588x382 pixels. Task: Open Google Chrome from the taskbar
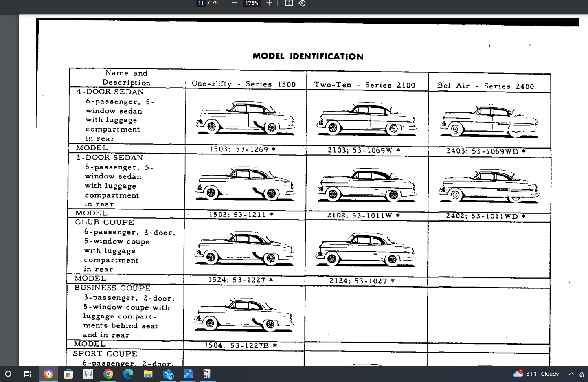coord(108,374)
